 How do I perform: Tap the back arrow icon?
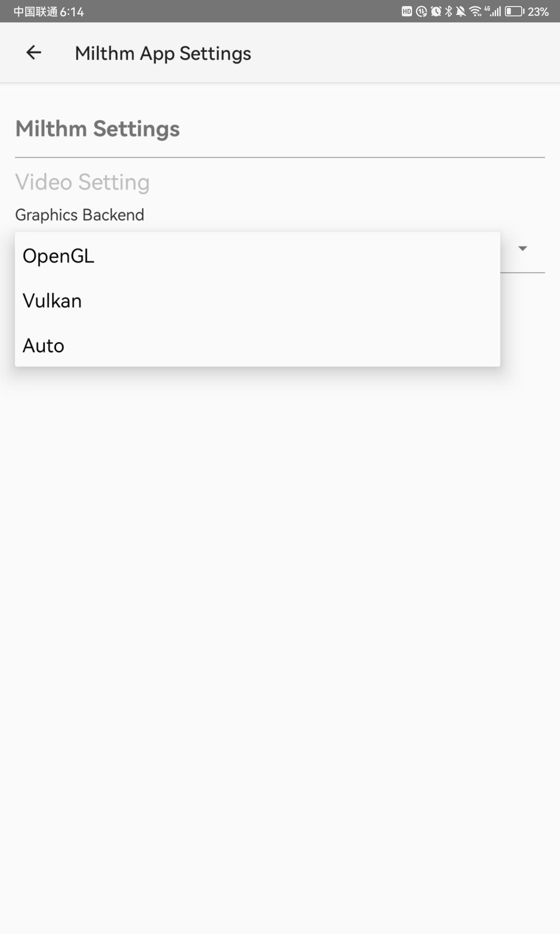34,53
